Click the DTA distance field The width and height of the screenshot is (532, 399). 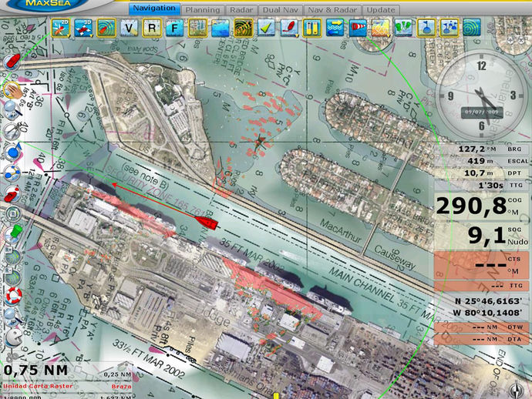[482, 339]
